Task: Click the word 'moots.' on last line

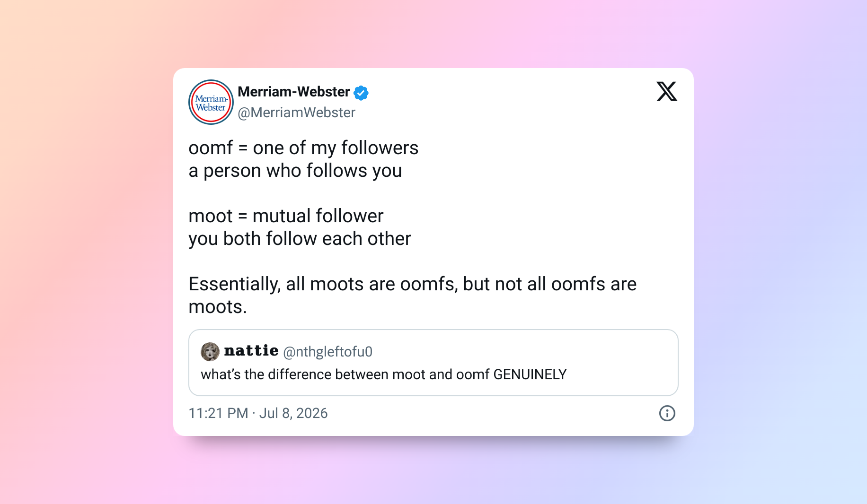Action: tap(218, 307)
